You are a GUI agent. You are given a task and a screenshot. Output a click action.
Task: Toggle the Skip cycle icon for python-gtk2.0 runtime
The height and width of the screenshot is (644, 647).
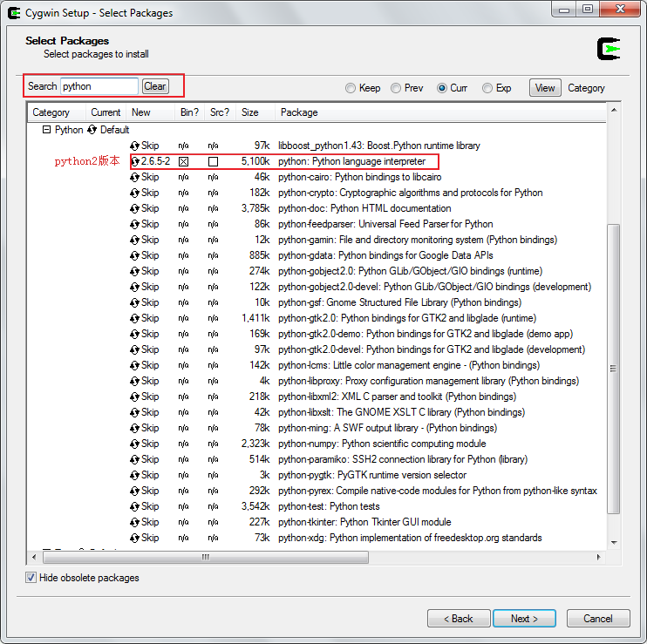coord(134,318)
